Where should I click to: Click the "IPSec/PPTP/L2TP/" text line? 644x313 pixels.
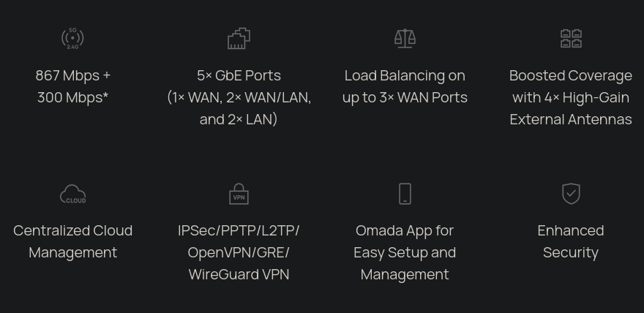(x=239, y=230)
